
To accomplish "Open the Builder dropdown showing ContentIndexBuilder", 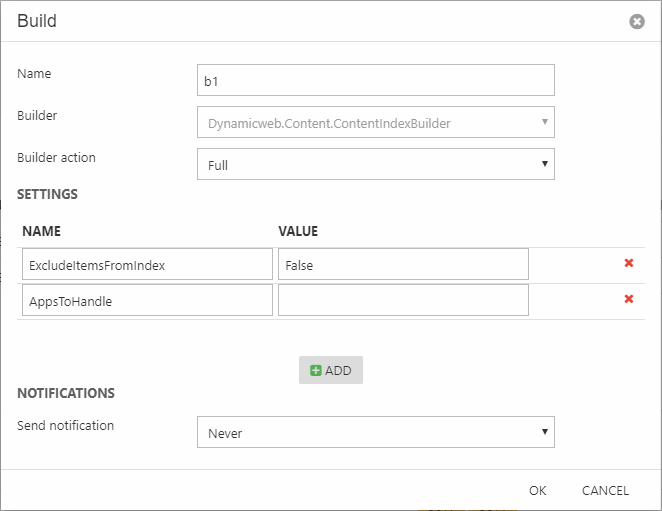I will [375, 122].
